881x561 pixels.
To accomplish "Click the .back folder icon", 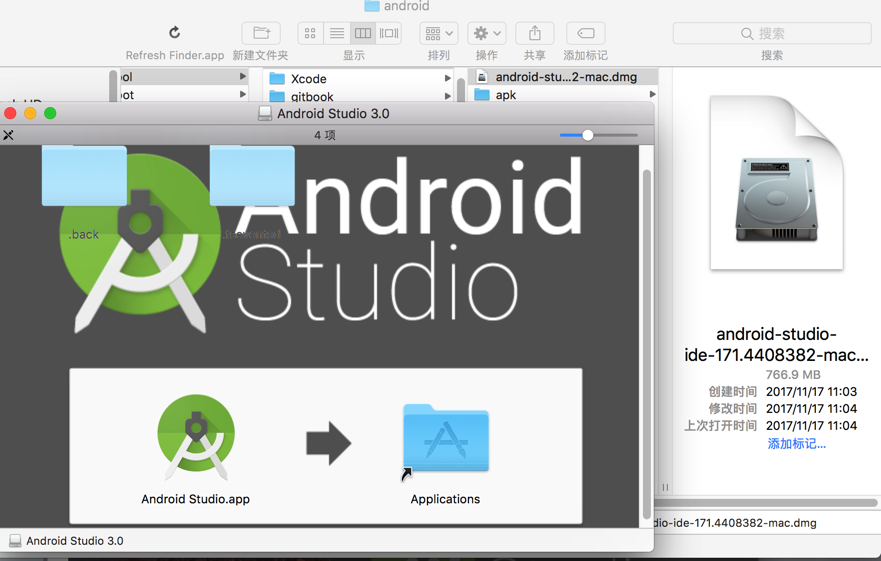I will [84, 177].
